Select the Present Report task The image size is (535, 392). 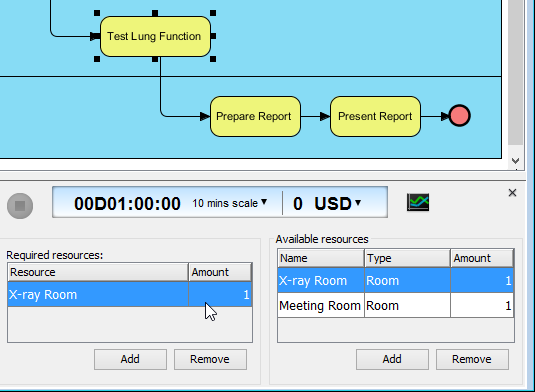point(375,116)
